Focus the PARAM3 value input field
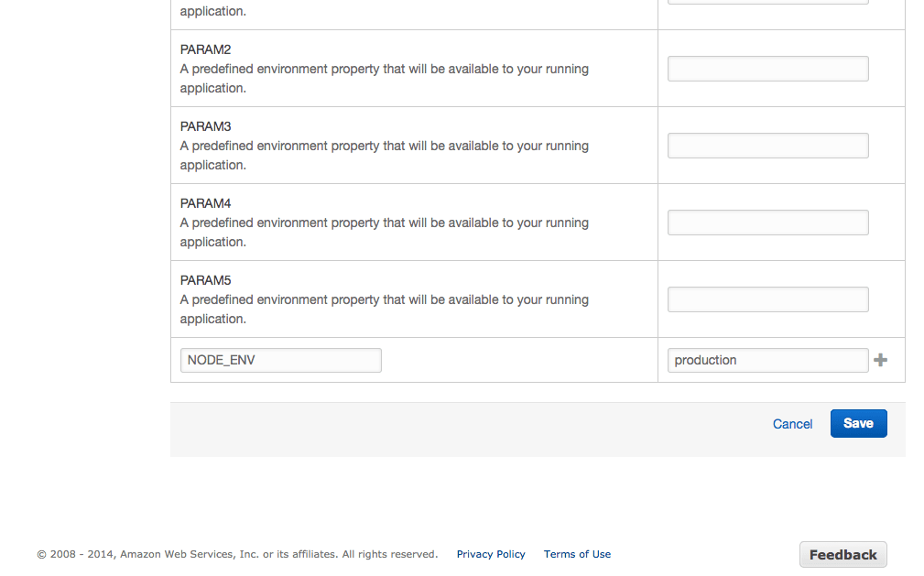The image size is (924, 576). point(767,146)
